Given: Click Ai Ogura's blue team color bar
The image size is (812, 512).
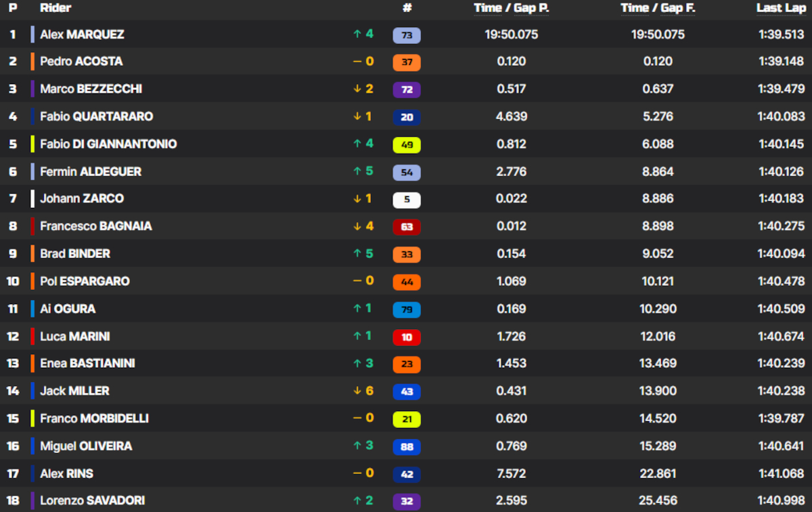Looking at the screenshot, I should coord(32,309).
